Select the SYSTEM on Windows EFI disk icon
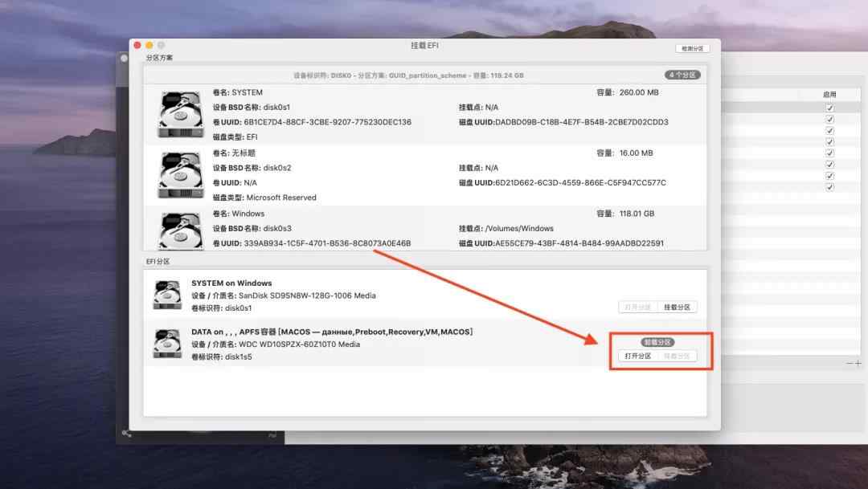The width and height of the screenshot is (868, 489). coord(168,295)
